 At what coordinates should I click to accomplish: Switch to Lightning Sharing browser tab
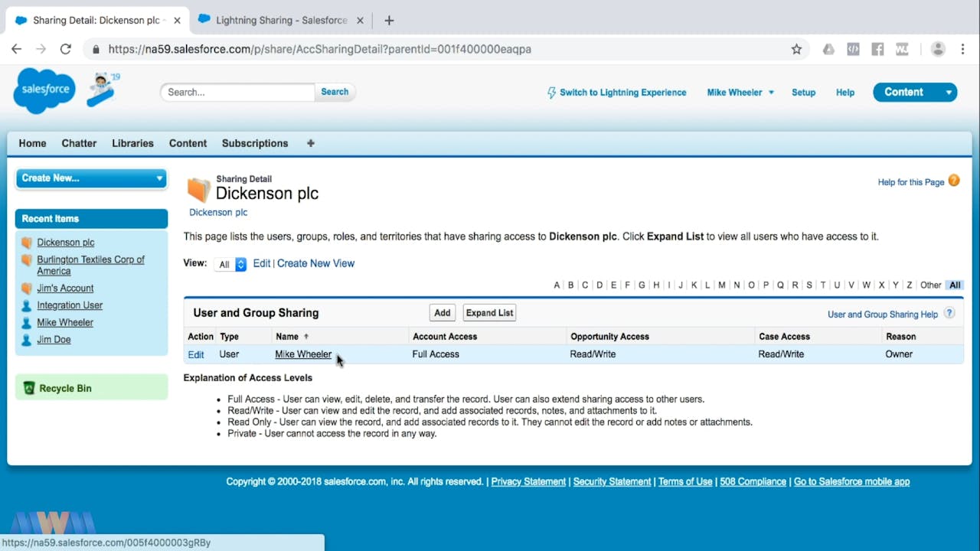(x=280, y=21)
